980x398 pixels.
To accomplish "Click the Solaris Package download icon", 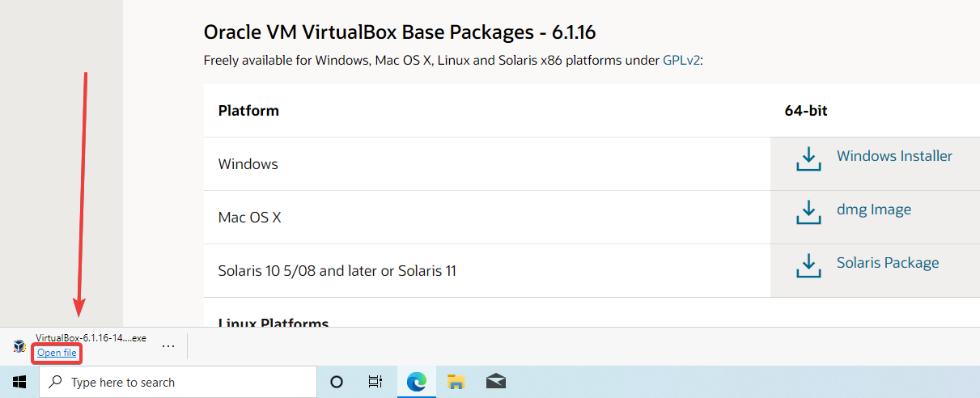I will 808,266.
